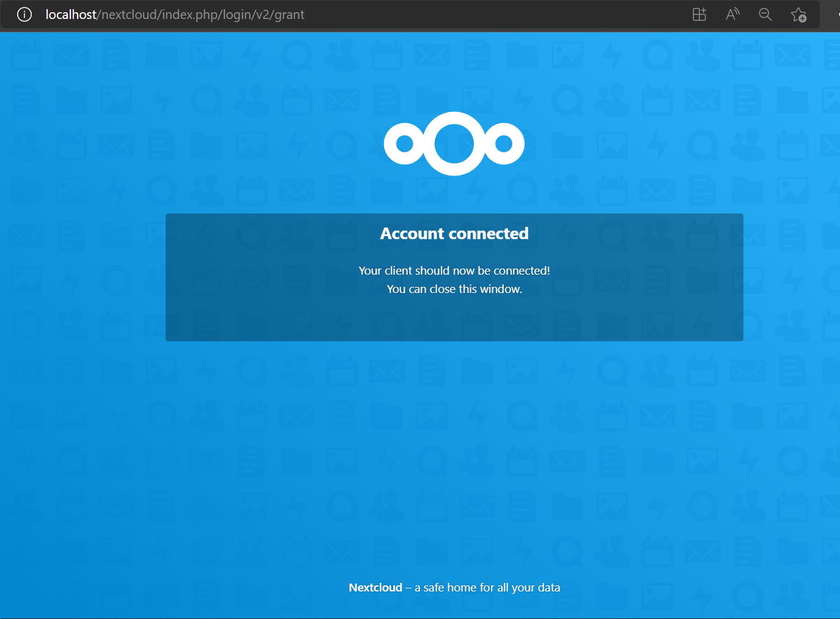
Task: Open the site information icon in address bar
Action: click(x=24, y=14)
